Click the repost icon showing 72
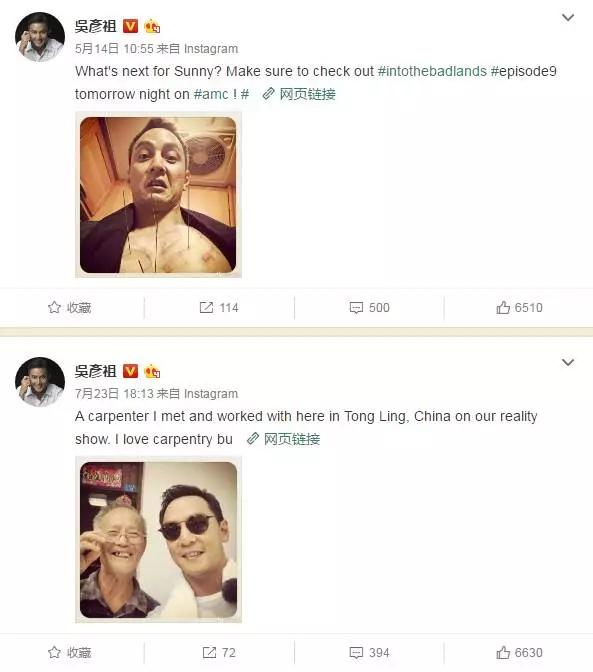This screenshot has height=672, width=593. tap(209, 652)
